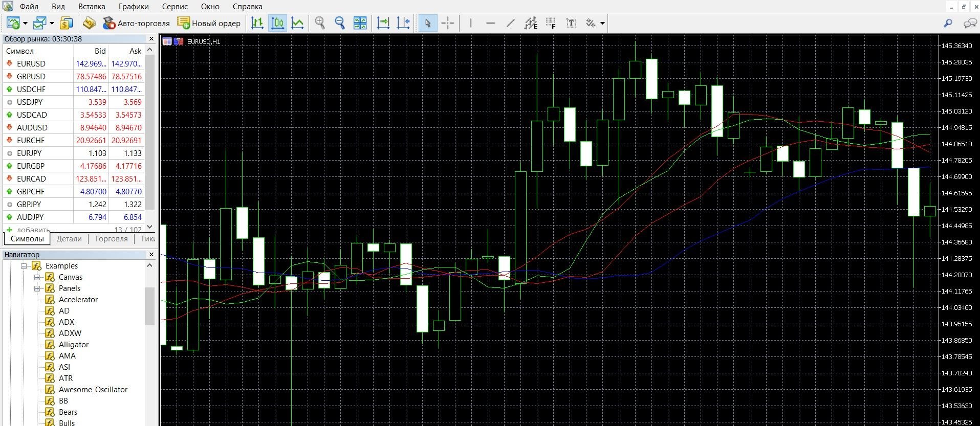Switch to the Символы tab
Viewport: 980px width, 426px height.
point(27,239)
